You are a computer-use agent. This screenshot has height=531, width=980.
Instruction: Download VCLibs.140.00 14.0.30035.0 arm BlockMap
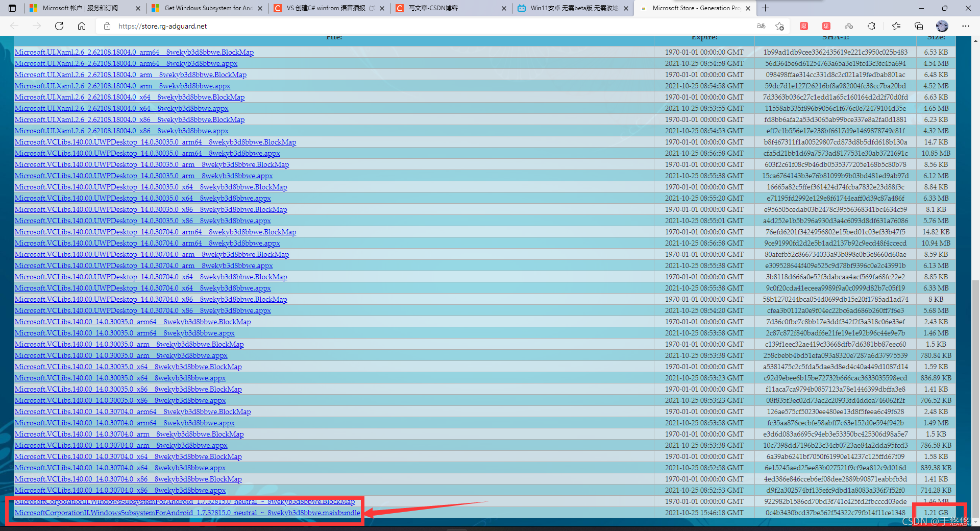tap(129, 344)
